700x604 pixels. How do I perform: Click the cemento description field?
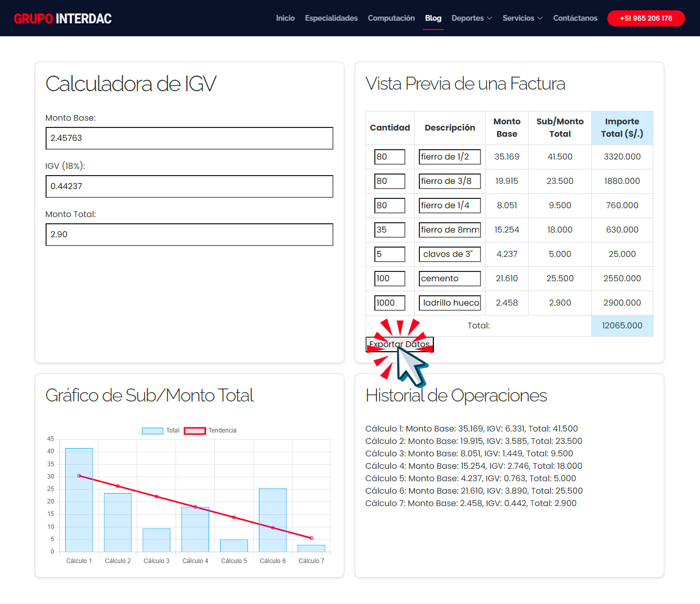point(449,278)
